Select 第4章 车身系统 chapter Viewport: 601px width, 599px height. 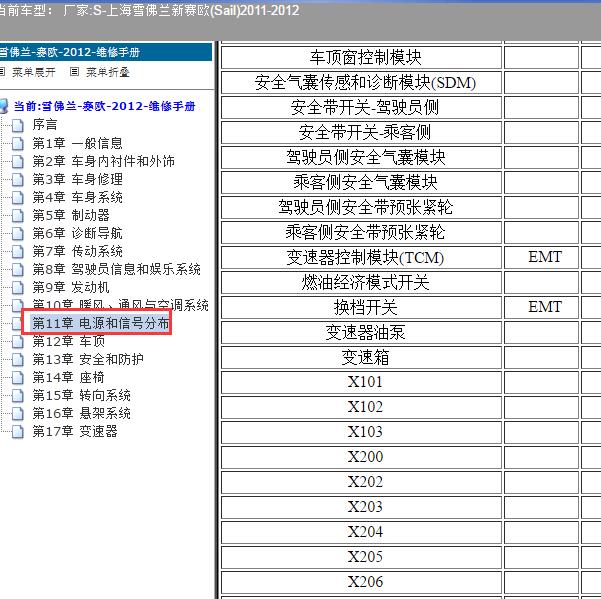click(x=77, y=197)
